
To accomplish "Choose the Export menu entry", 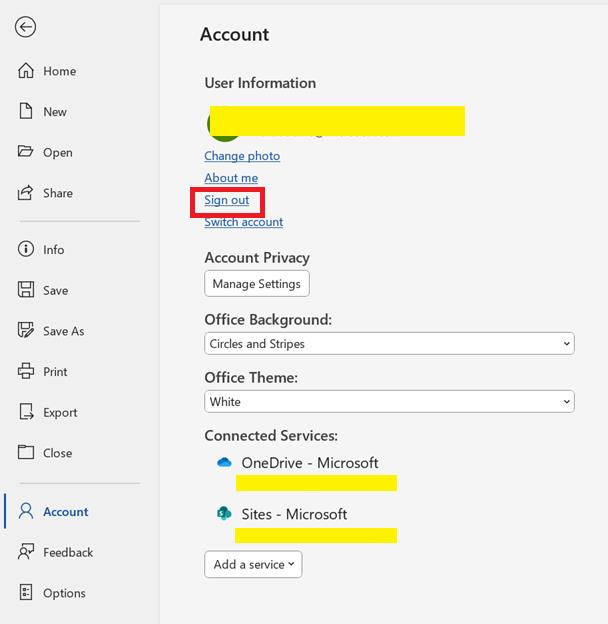I will click(x=60, y=413).
